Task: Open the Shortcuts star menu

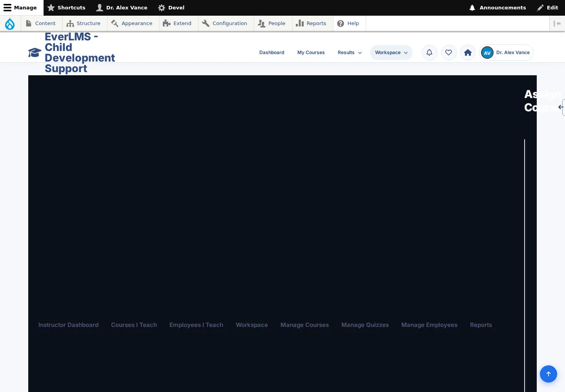Action: [x=66, y=8]
